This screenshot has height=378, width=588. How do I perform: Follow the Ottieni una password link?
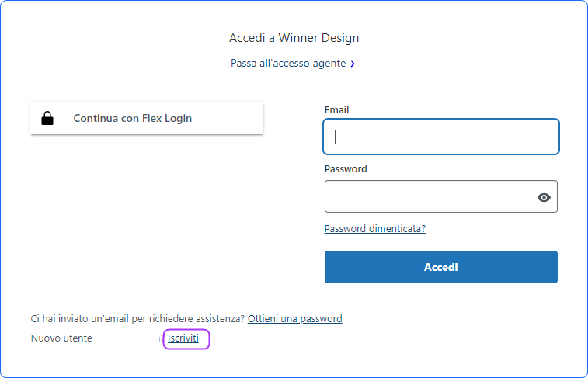pyautogui.click(x=294, y=319)
